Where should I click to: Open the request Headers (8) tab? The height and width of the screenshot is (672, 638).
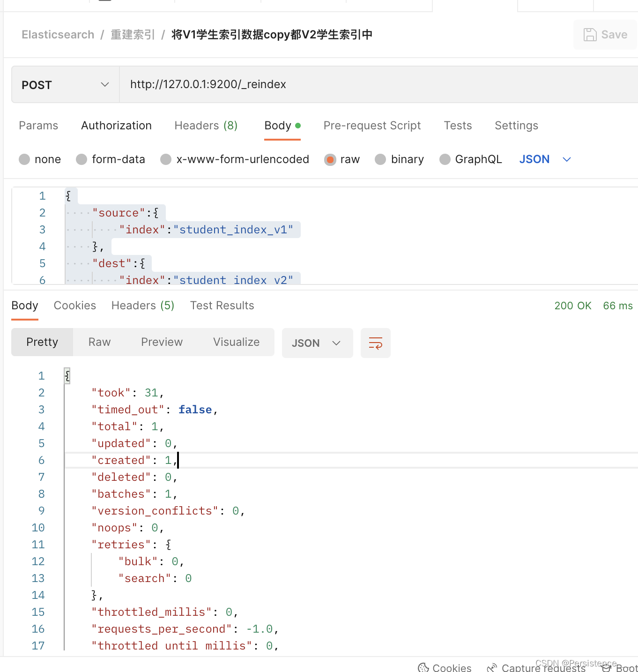pos(206,126)
